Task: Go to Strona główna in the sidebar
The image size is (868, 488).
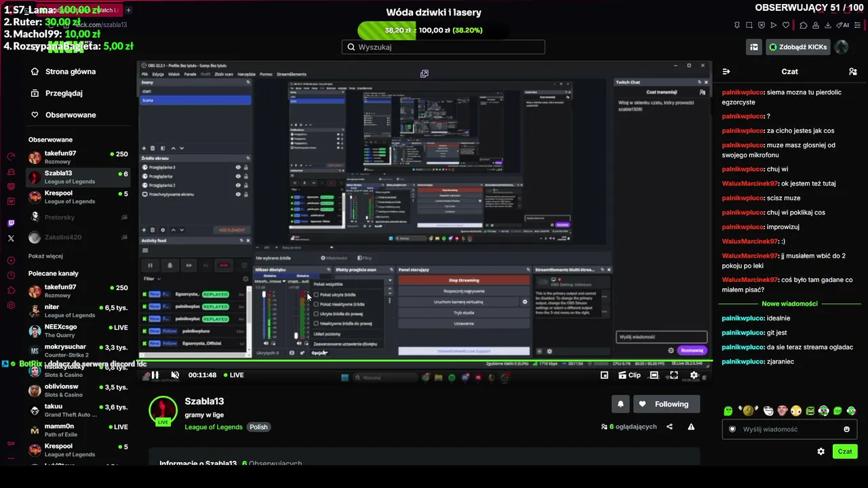Action: click(x=71, y=71)
